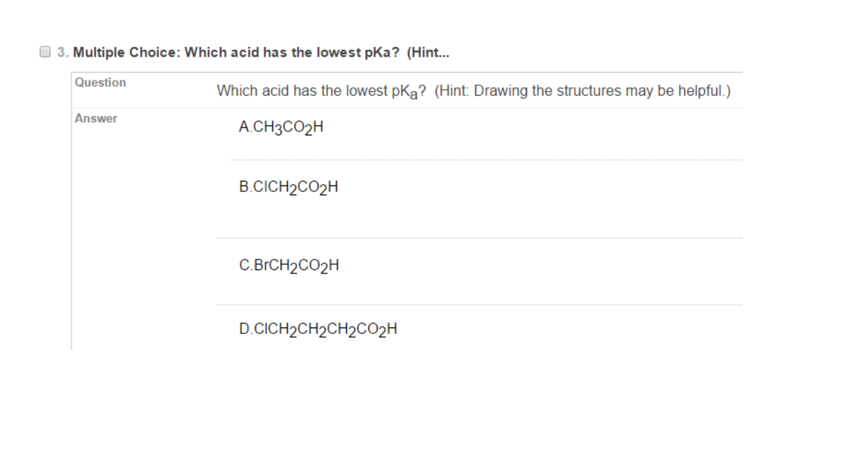The width and height of the screenshot is (868, 456).
Task: Select answer option A, CH3CO2H
Action: 282,126
